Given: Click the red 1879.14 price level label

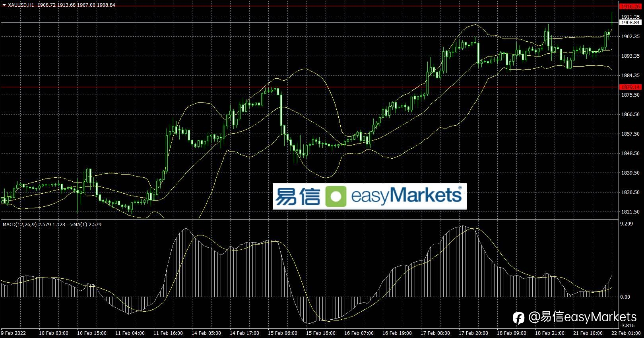Looking at the screenshot, I should tap(630, 87).
